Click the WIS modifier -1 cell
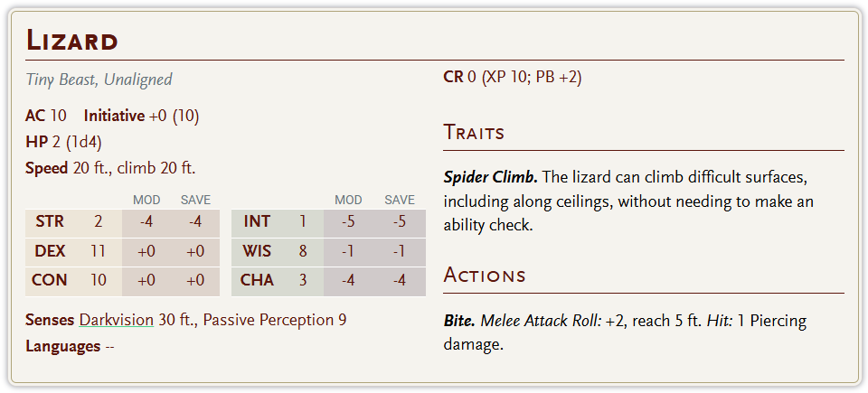Screen dimensions: 868x393 tap(348, 251)
